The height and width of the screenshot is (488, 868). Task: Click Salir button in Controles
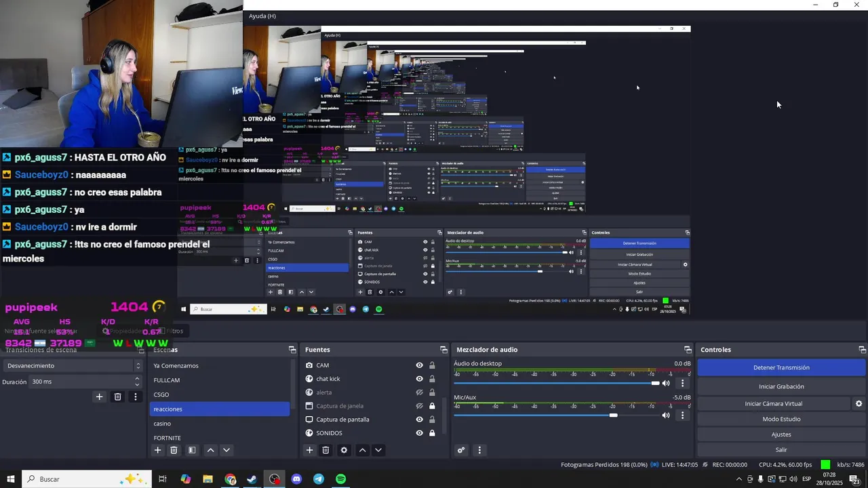coord(781,449)
